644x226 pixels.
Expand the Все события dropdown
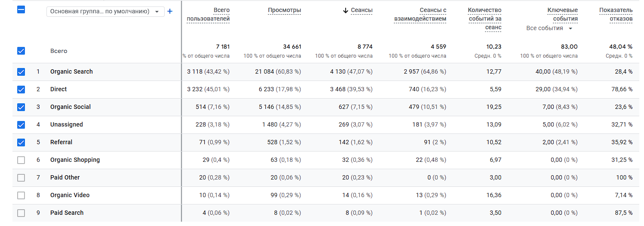550,28
